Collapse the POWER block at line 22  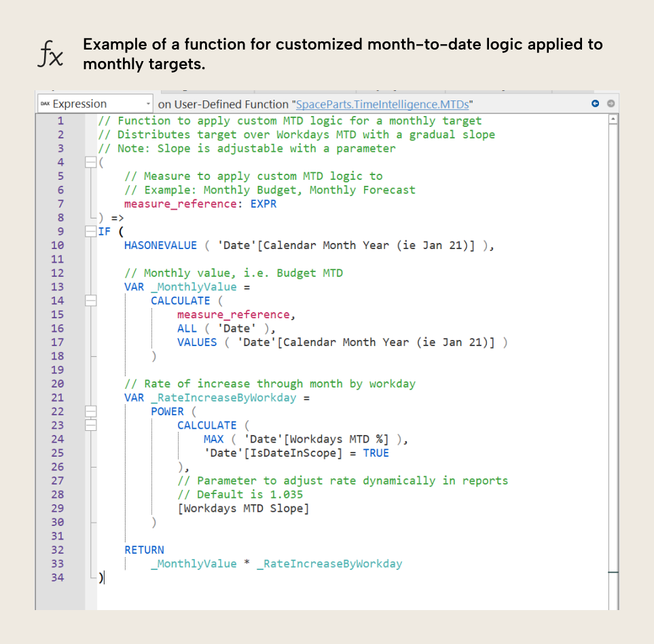point(92,411)
